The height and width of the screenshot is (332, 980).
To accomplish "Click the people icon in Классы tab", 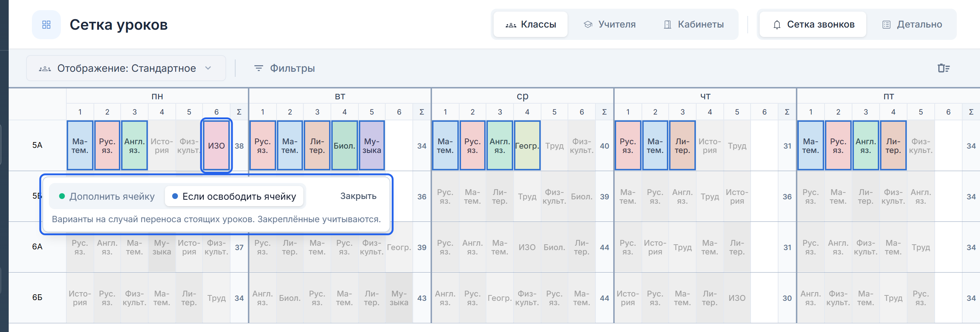I will click(x=511, y=25).
